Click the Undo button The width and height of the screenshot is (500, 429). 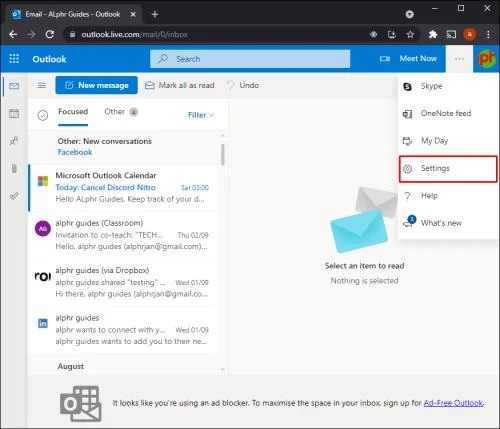243,85
